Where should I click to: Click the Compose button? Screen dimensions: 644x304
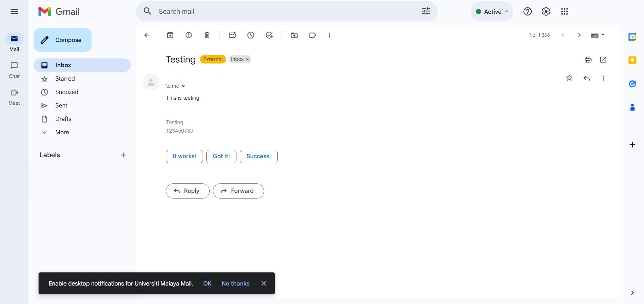(x=62, y=40)
